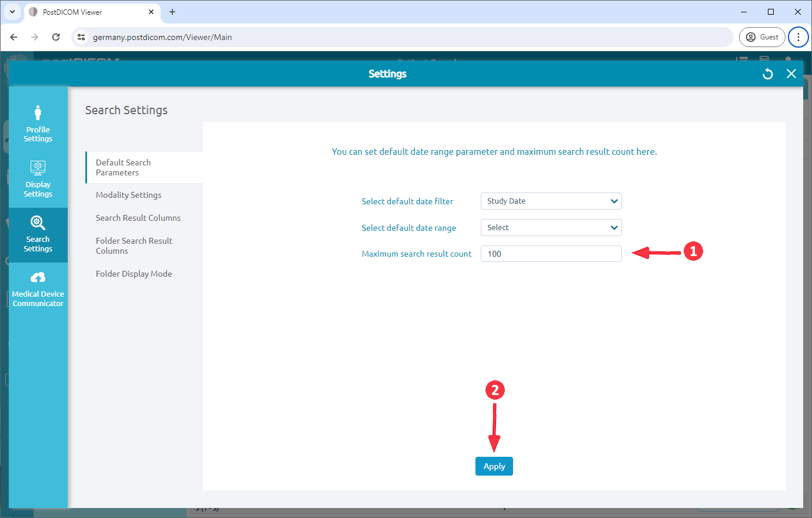This screenshot has height=518, width=812.
Task: Select the Search Settings sidebar icon
Action: tap(38, 234)
